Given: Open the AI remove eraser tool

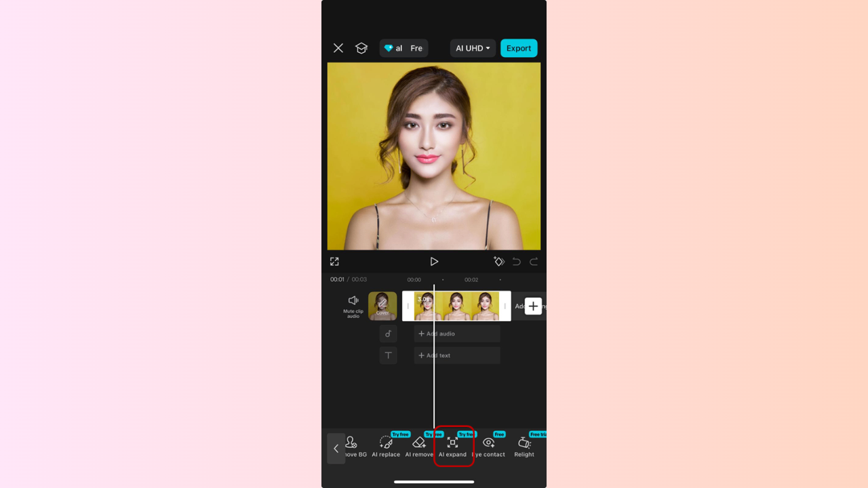Looking at the screenshot, I should pos(418,446).
